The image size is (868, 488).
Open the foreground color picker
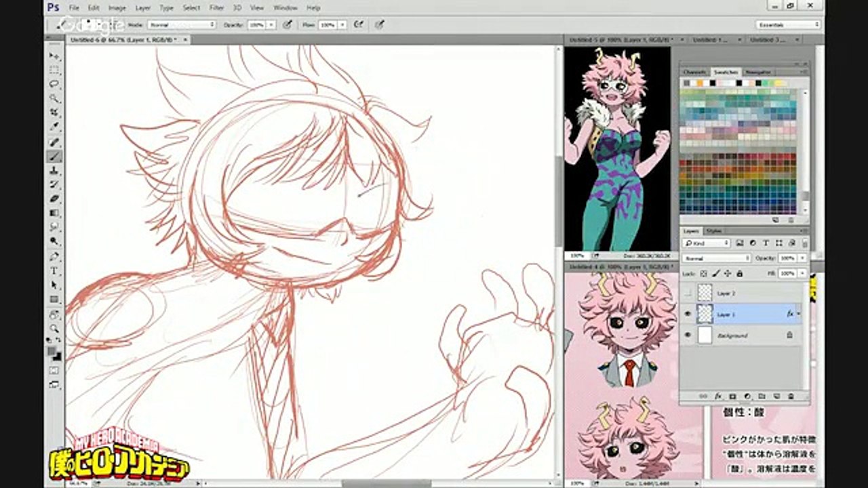coord(52,352)
